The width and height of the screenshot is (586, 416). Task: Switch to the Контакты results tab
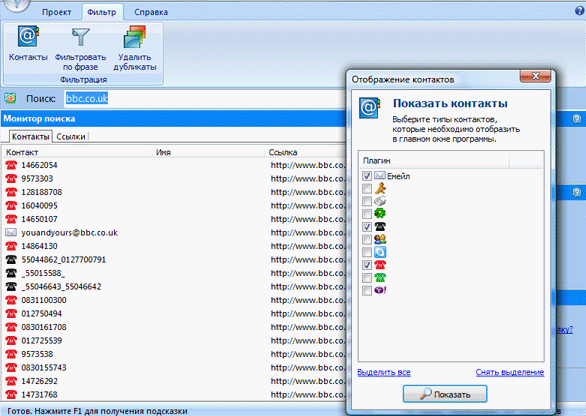pyautogui.click(x=30, y=136)
